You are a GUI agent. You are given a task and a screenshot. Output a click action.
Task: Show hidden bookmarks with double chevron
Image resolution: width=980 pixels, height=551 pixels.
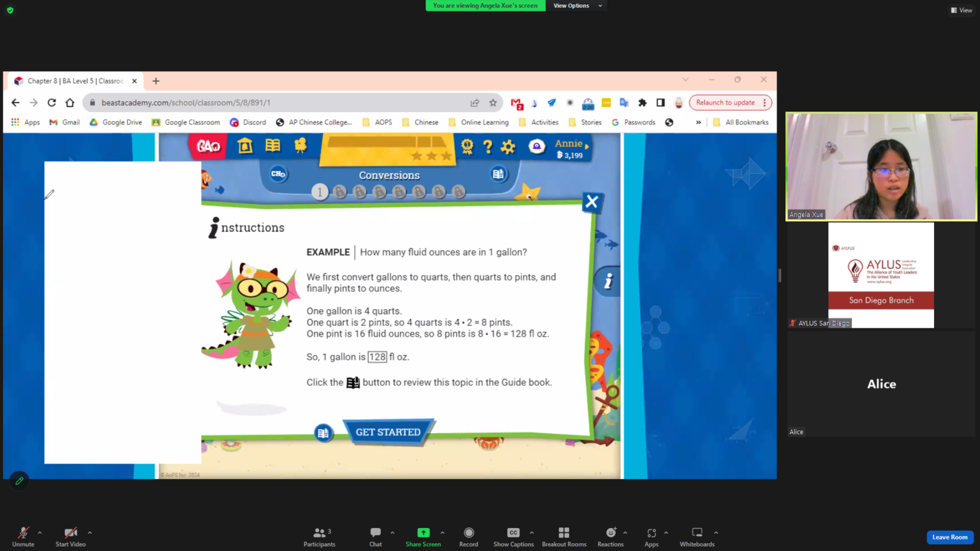click(x=698, y=122)
